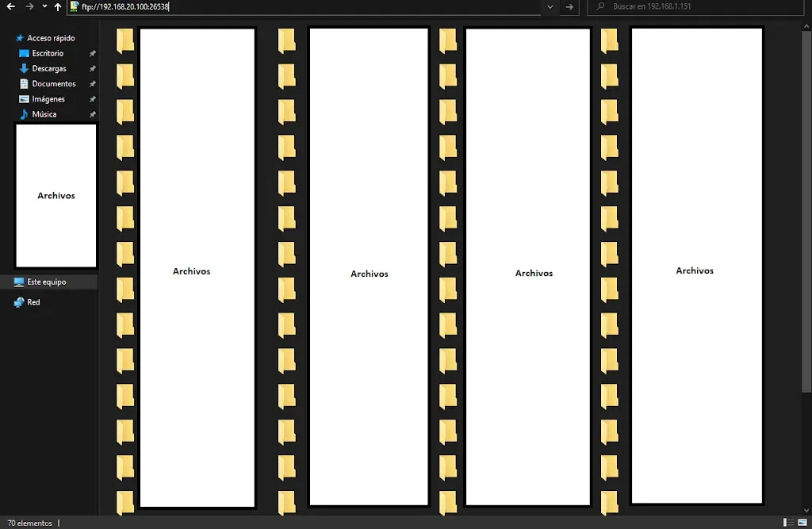Select Este equipo in navigation pane
Viewport: 812px width, 529px height.
coord(48,282)
